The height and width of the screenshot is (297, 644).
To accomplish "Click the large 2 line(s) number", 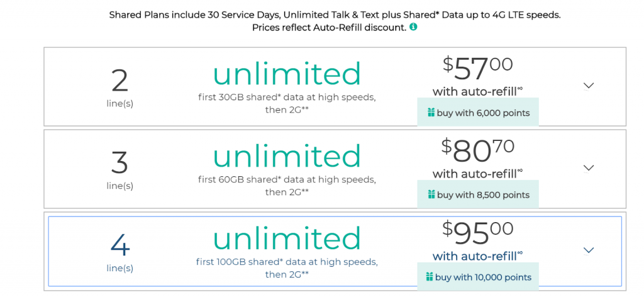I will 120,81.
